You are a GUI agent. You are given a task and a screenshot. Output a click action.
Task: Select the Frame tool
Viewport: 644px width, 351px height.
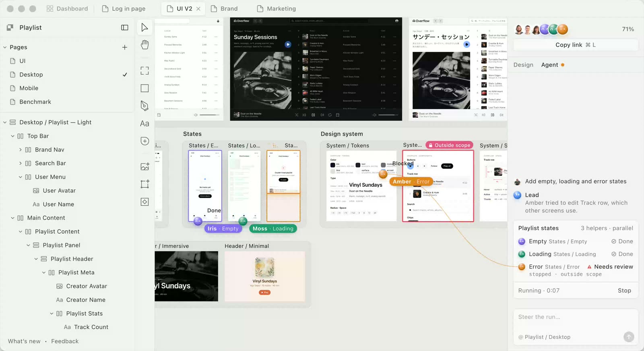point(145,71)
